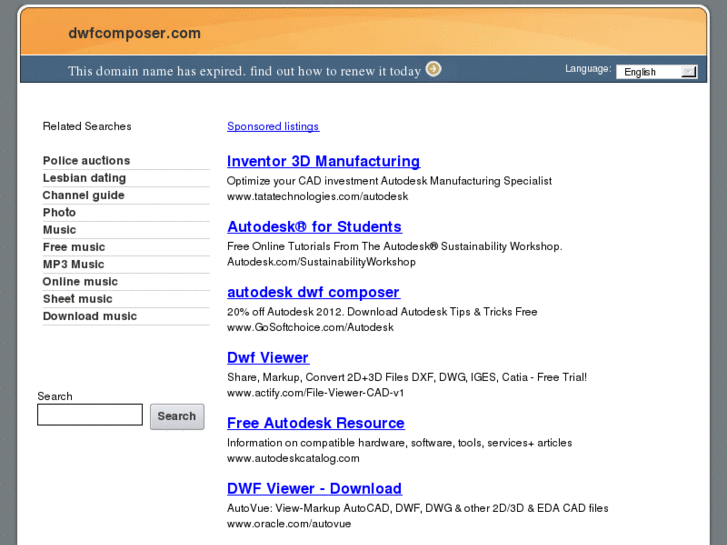
Task: Click www.tatatechnologies.com/autodesk URL text
Action: click(x=318, y=196)
